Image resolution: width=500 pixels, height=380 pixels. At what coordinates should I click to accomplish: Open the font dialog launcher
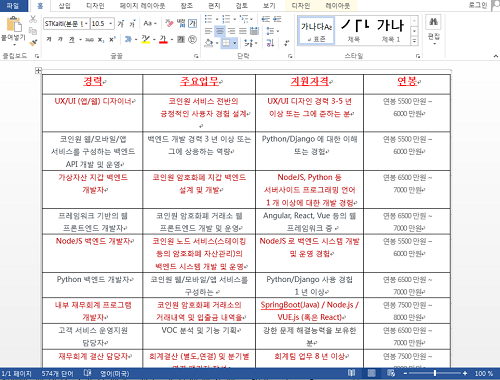tap(196, 56)
